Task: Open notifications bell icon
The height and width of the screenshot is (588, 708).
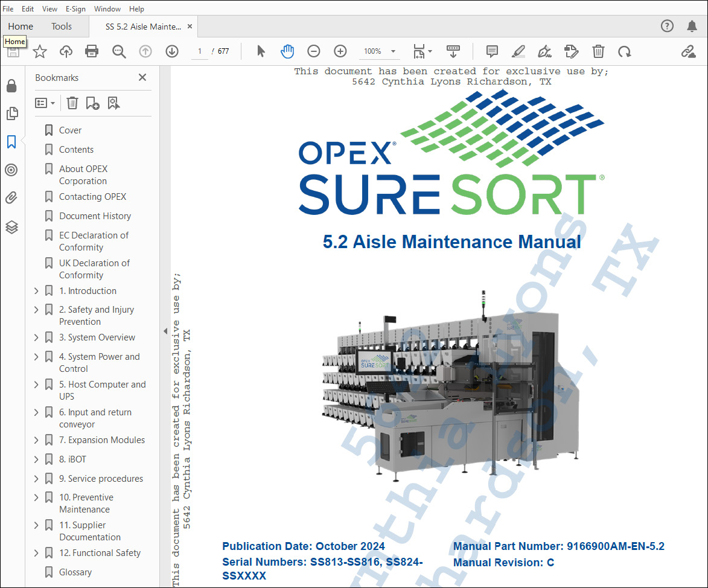Action: (692, 26)
